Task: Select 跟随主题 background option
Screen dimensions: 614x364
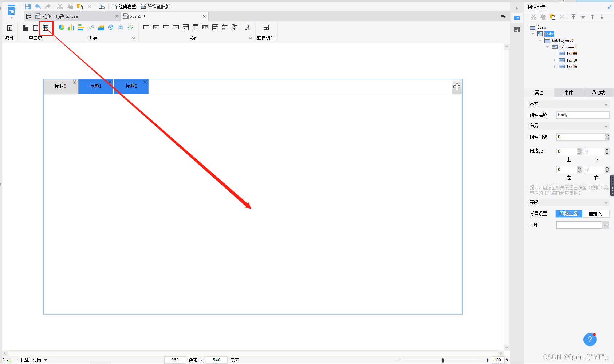Action: (x=569, y=214)
